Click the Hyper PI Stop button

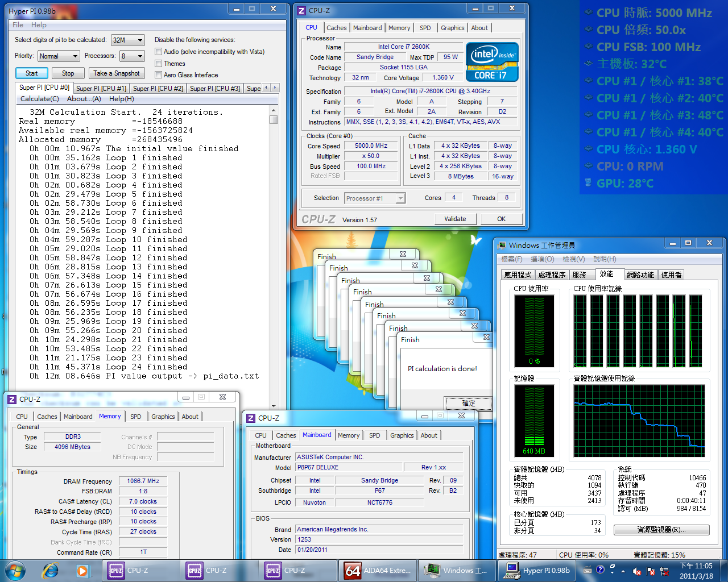coord(68,73)
